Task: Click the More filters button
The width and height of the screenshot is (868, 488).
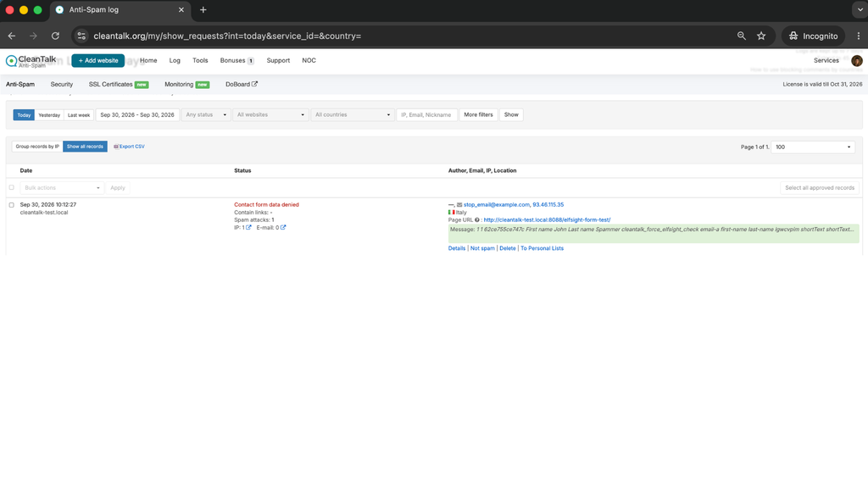Action: pos(478,115)
